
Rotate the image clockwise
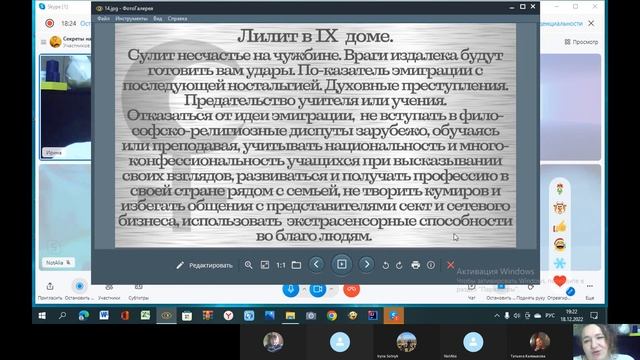[399, 265]
